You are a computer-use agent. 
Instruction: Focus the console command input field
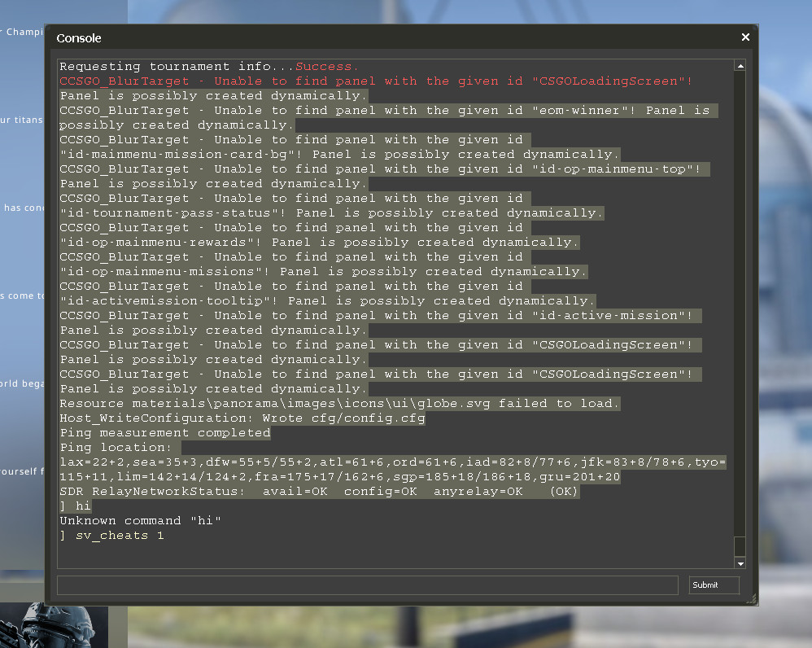tap(368, 585)
